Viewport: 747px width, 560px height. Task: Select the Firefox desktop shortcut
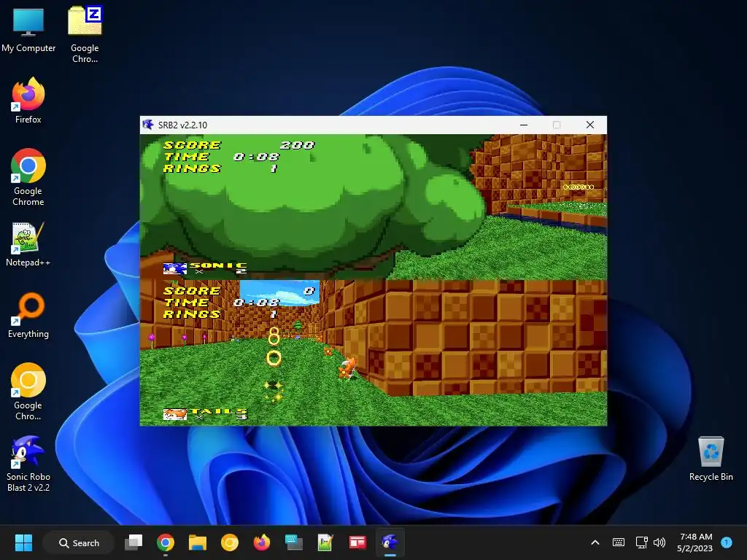tap(28, 101)
